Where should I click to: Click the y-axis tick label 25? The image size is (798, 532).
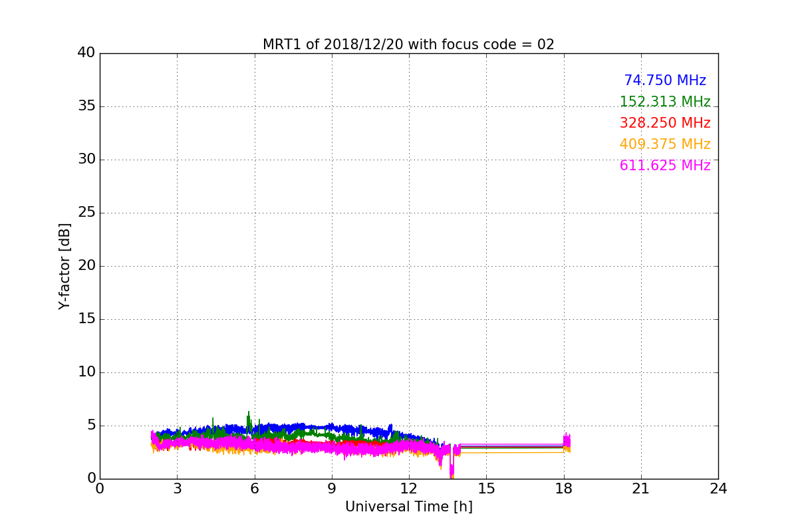click(x=86, y=213)
